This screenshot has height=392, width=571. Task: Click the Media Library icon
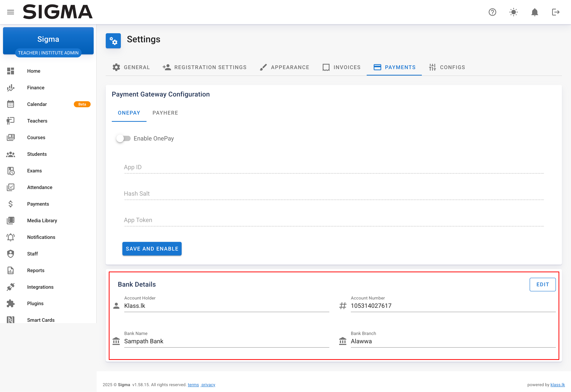(11, 221)
